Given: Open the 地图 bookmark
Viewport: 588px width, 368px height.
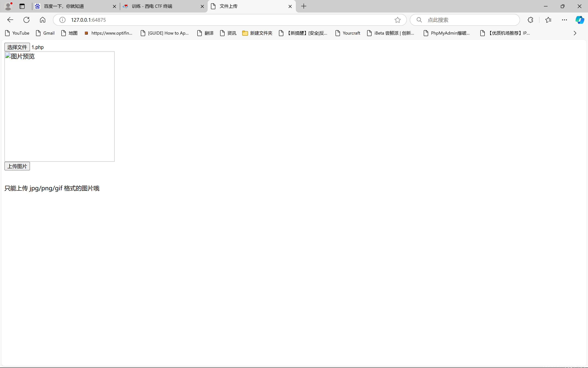Looking at the screenshot, I should (69, 33).
